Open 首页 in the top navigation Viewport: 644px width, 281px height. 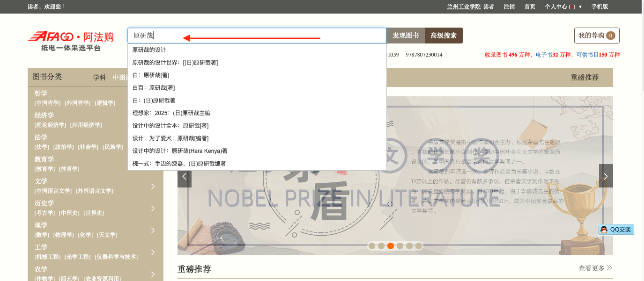[530, 7]
